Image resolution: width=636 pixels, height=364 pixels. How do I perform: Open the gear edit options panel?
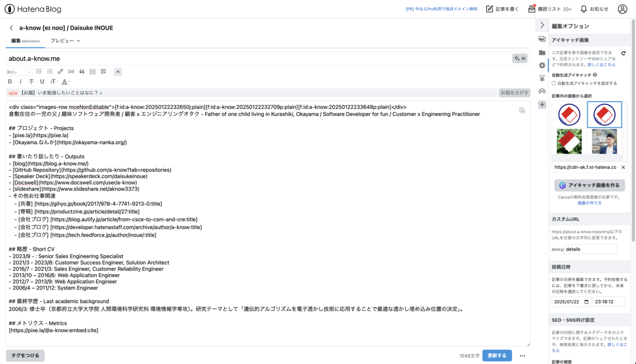(542, 65)
